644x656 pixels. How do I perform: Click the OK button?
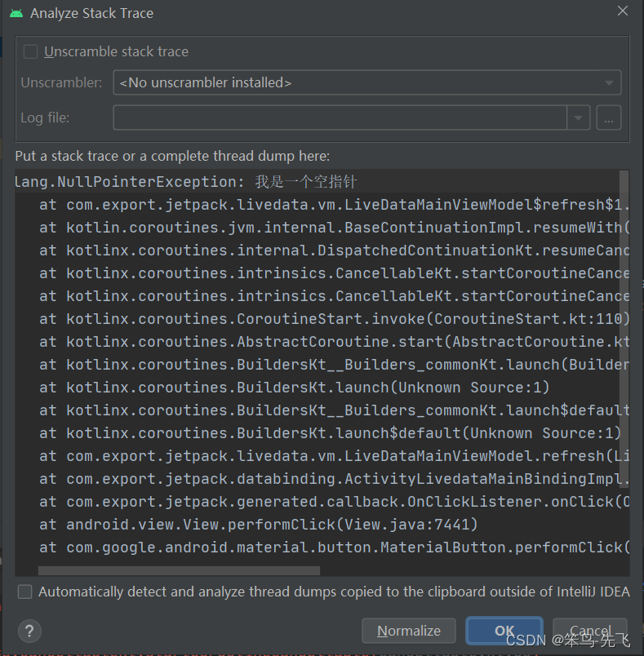[504, 631]
